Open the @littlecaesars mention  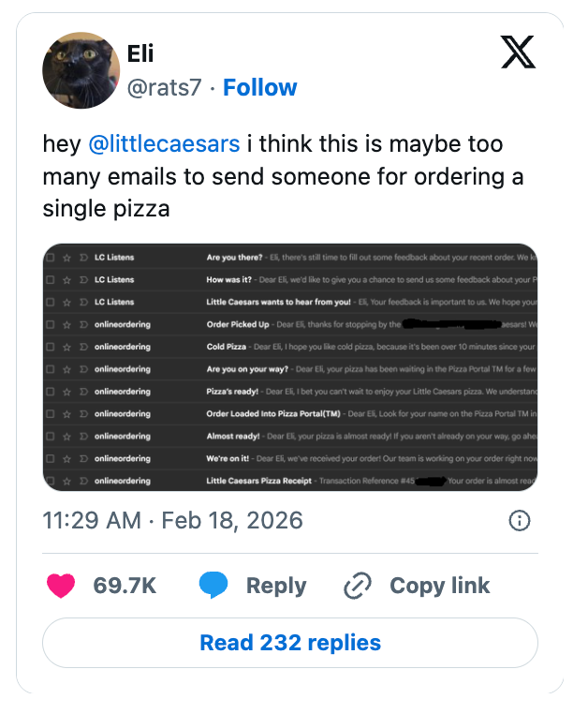[x=164, y=144]
